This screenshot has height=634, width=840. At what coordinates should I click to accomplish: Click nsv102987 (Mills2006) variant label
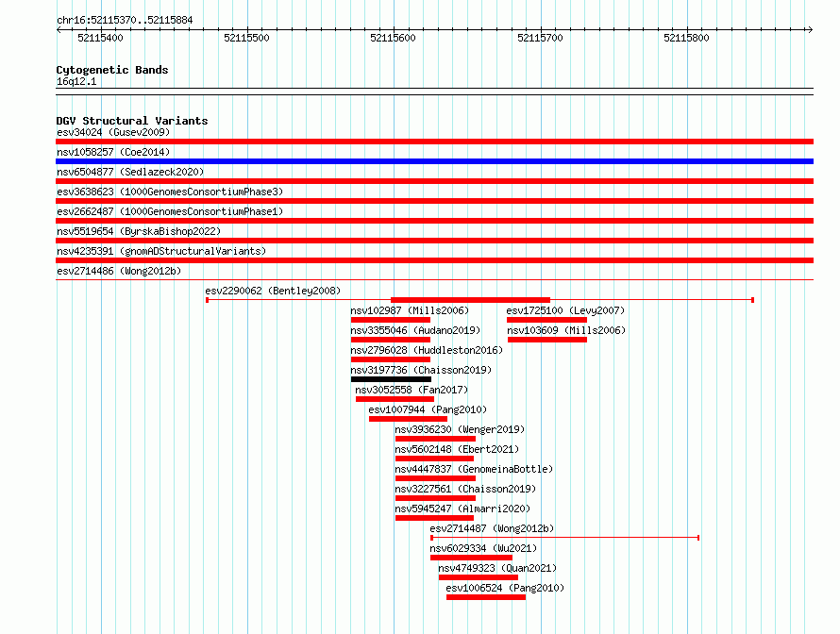click(x=410, y=310)
